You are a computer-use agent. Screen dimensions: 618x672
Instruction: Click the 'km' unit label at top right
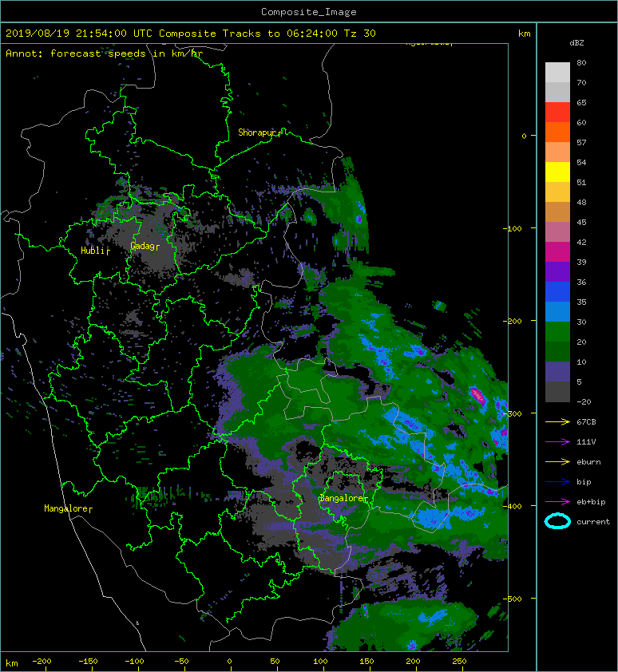524,34
